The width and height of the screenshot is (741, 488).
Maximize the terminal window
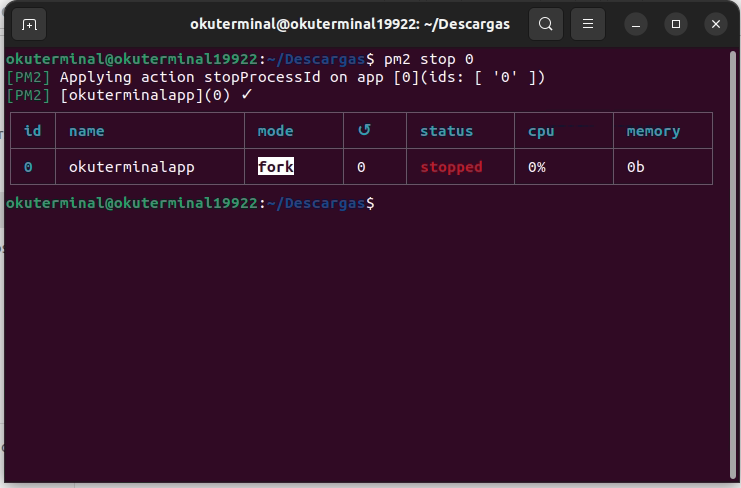(x=676, y=24)
